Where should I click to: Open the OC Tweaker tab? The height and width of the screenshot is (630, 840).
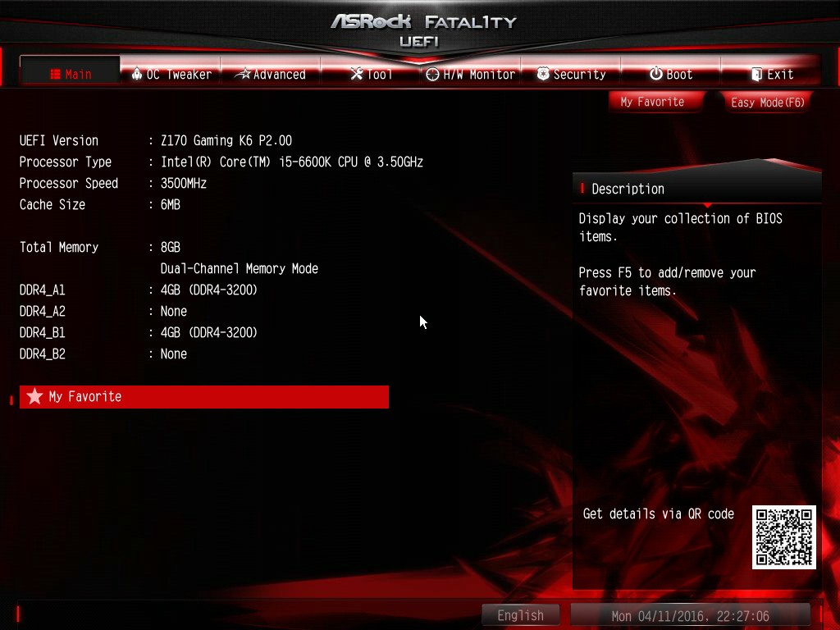pyautogui.click(x=171, y=74)
